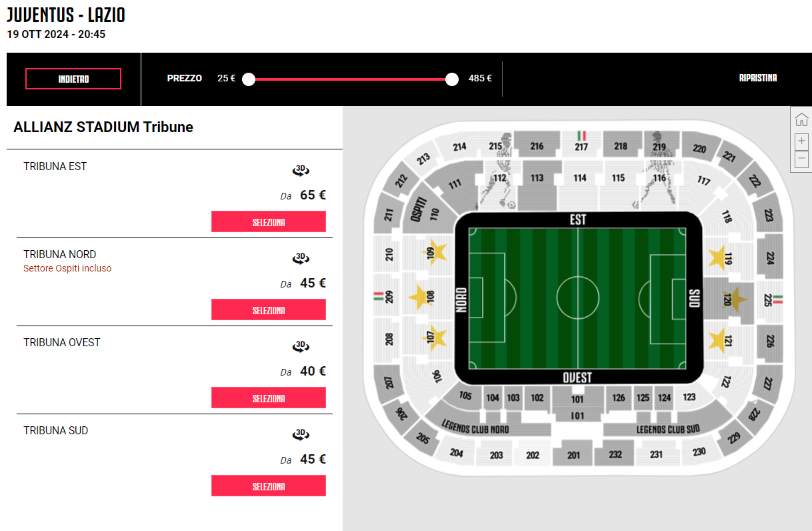Select Tribuna Est with SELEZIONA
Screen dimensions: 812x531
coord(269,221)
